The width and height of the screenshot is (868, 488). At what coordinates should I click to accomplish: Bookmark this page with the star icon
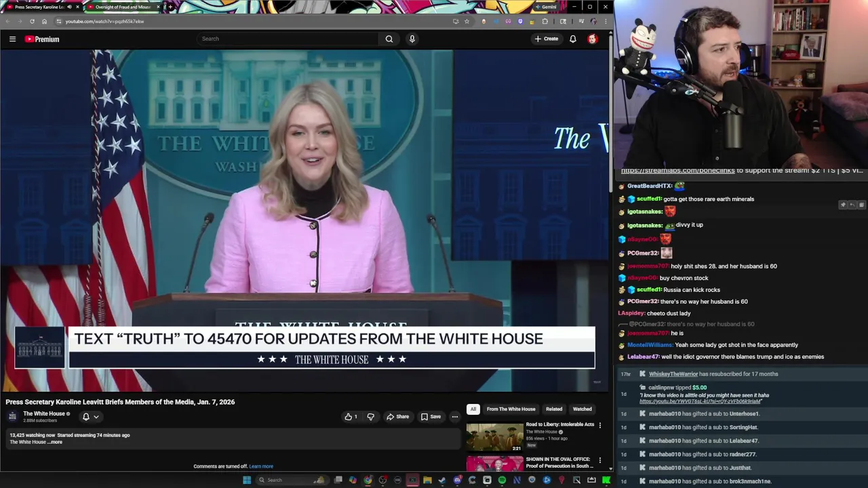coord(467,21)
